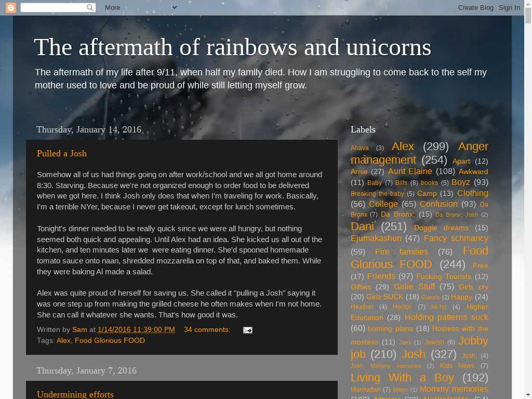Open the Undermining efforts post
This screenshot has width=532, height=399.
[x=75, y=394]
